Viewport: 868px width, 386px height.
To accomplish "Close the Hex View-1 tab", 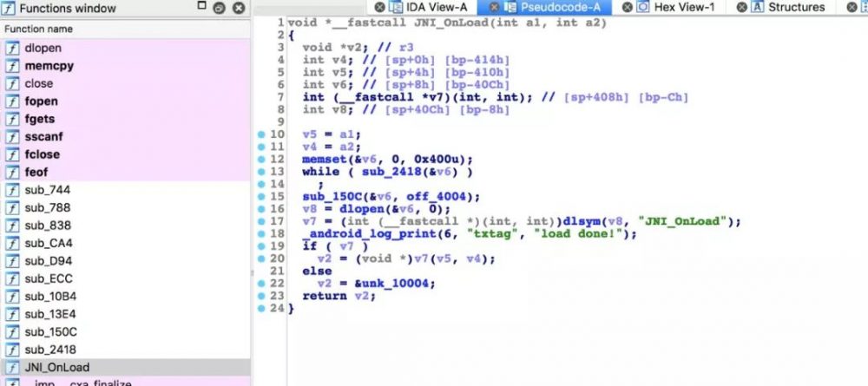I will [x=627, y=7].
